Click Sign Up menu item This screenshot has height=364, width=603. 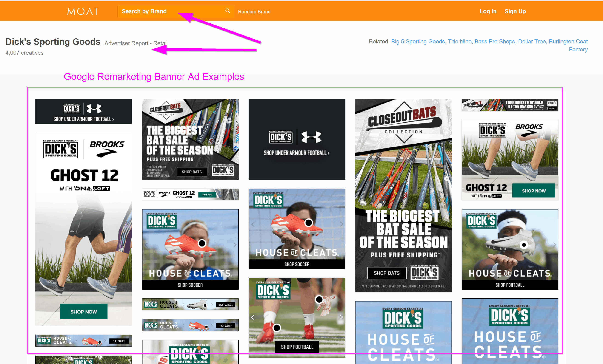[515, 12]
